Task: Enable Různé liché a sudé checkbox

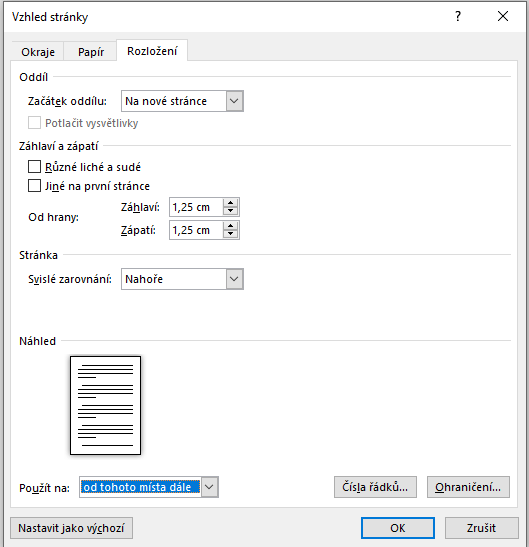Action: pyautogui.click(x=34, y=167)
